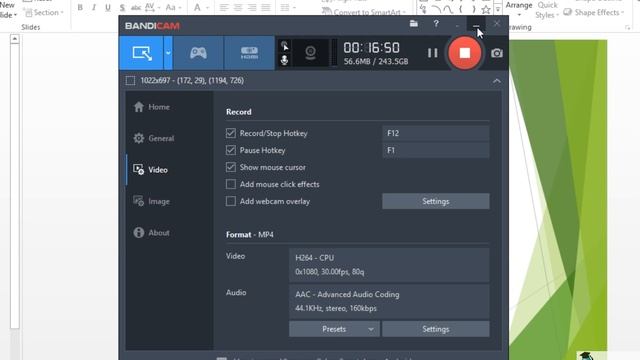Viewport: 640px width, 360px height.
Task: Open screen recording mode dropdown arrow
Action: (x=168, y=53)
